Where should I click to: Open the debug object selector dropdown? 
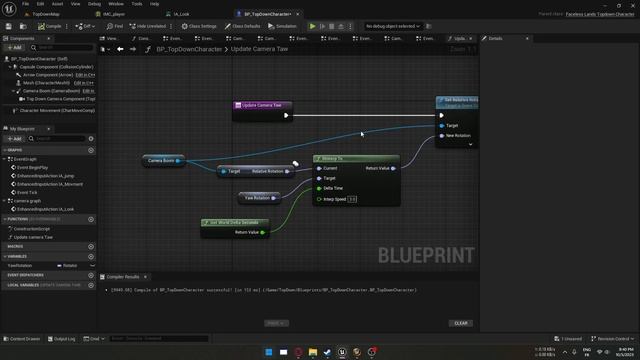pyautogui.click(x=393, y=26)
